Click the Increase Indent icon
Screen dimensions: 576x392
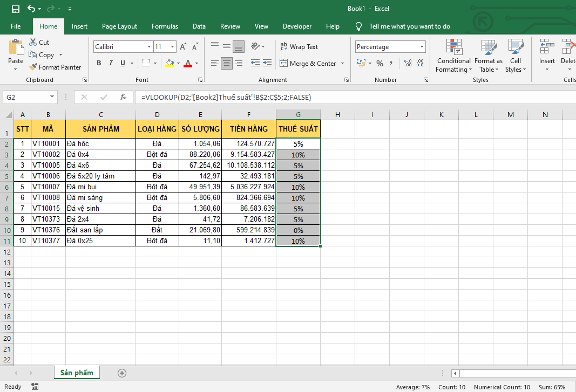click(x=268, y=64)
